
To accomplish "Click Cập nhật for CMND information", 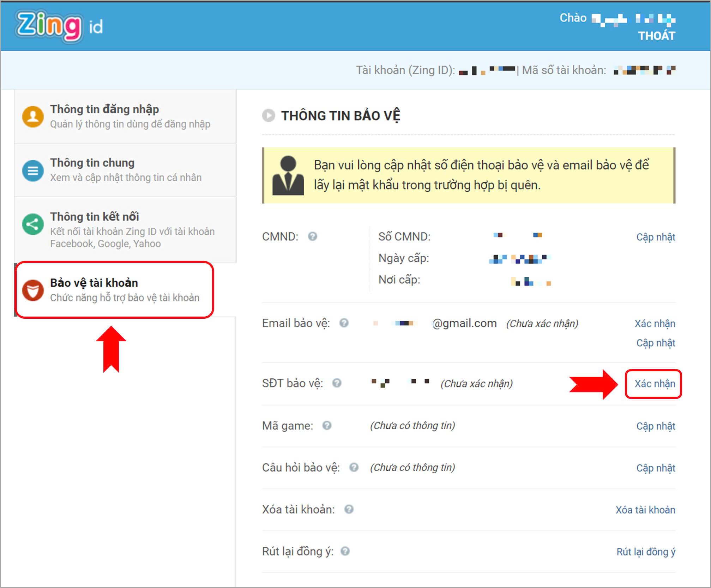I will pyautogui.click(x=656, y=237).
